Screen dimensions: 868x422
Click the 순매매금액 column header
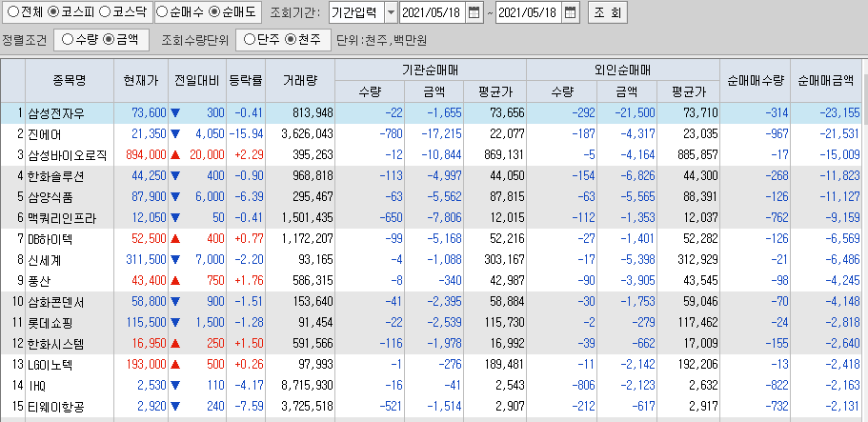click(826, 80)
